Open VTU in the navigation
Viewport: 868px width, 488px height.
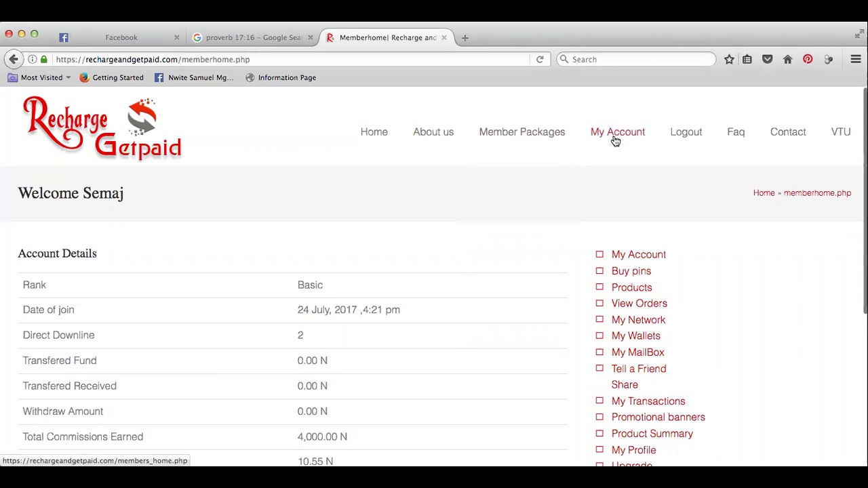click(841, 131)
